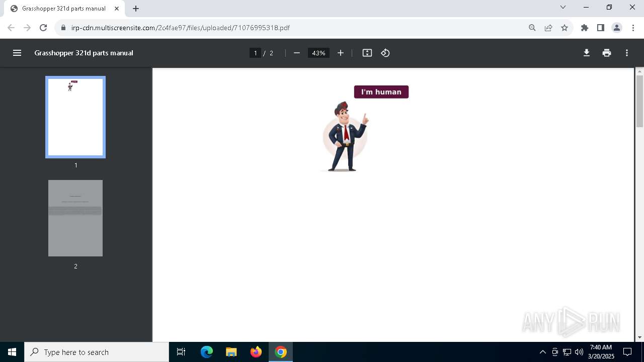
Task: Open File Explorer from taskbar
Action: [231, 352]
